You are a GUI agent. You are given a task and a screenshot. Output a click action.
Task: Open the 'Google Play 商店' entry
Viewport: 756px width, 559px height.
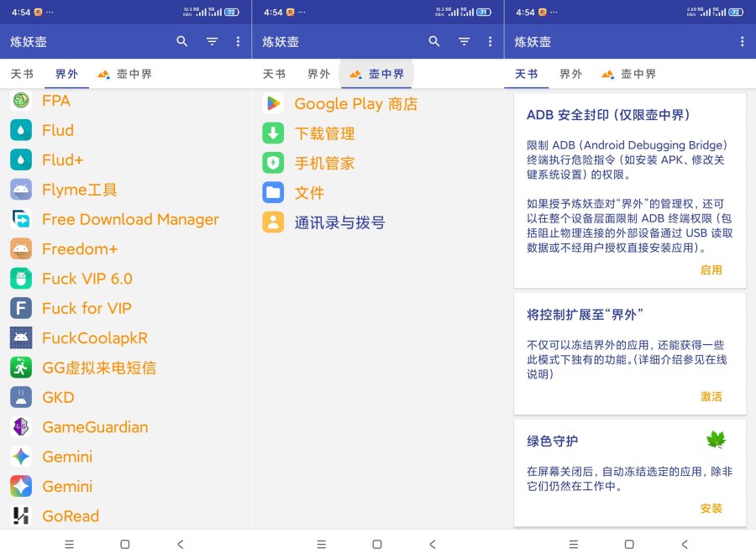(x=378, y=103)
